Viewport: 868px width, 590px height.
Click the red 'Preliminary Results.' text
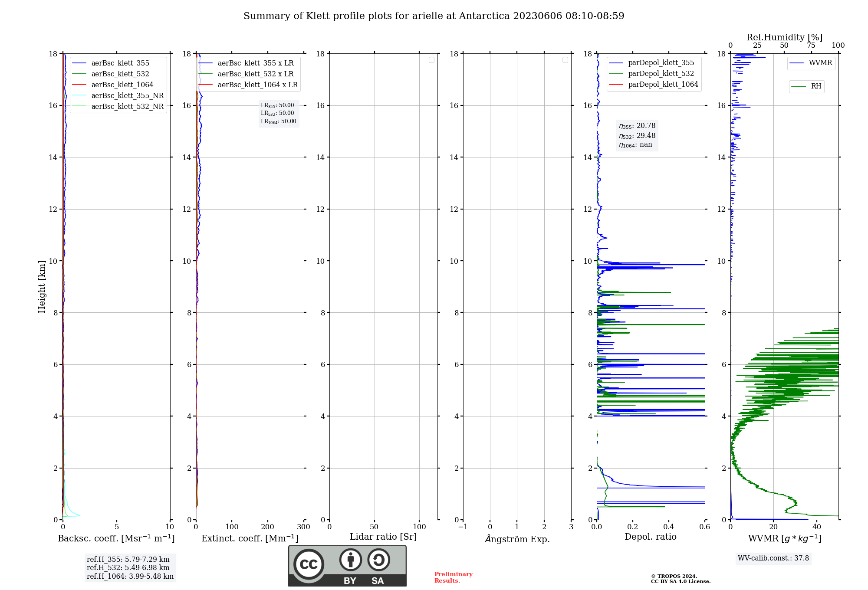pyautogui.click(x=454, y=577)
